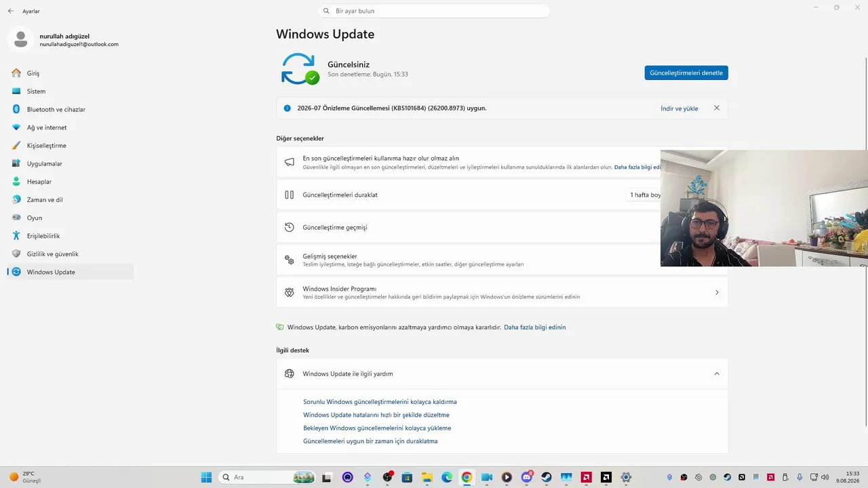The width and height of the screenshot is (868, 488).
Task: Click the megaphone icon for latest updates
Action: tap(290, 162)
